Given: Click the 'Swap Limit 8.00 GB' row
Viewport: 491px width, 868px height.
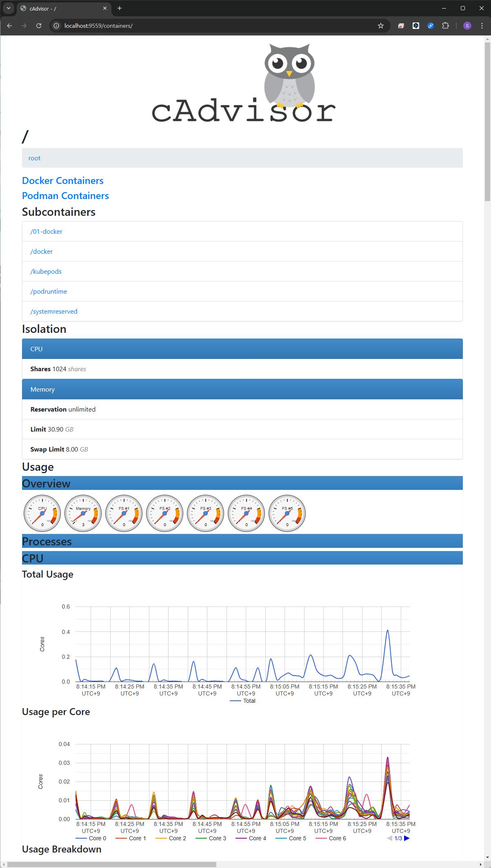Looking at the screenshot, I should [242, 449].
